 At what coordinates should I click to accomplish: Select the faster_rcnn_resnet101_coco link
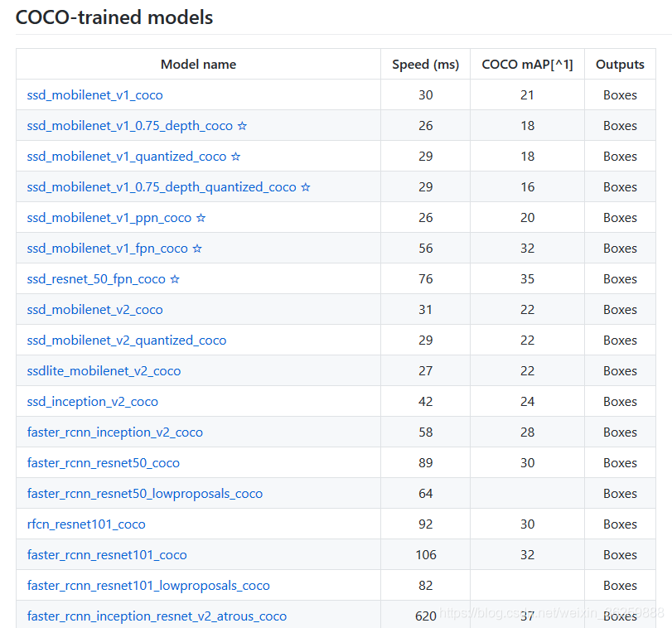coord(107,555)
